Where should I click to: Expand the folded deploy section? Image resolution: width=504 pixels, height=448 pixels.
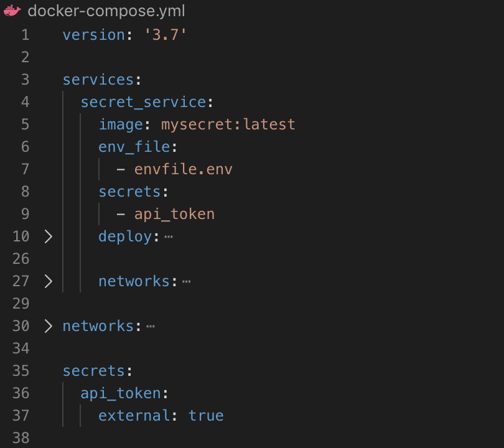pyautogui.click(x=49, y=236)
